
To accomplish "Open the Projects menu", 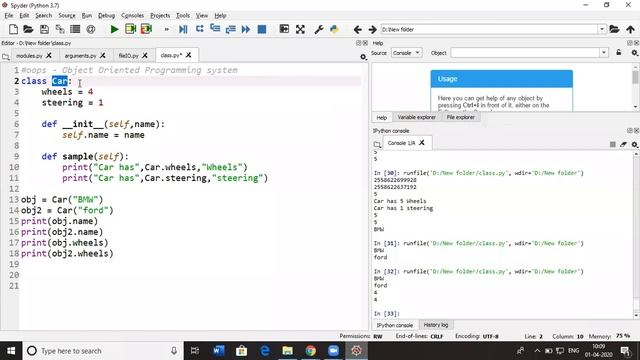I will (160, 16).
